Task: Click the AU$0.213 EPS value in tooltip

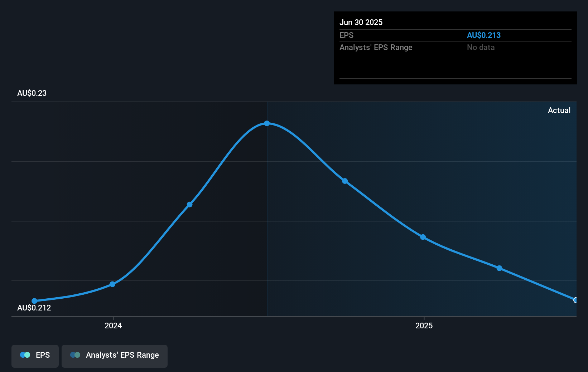Action: click(x=483, y=35)
